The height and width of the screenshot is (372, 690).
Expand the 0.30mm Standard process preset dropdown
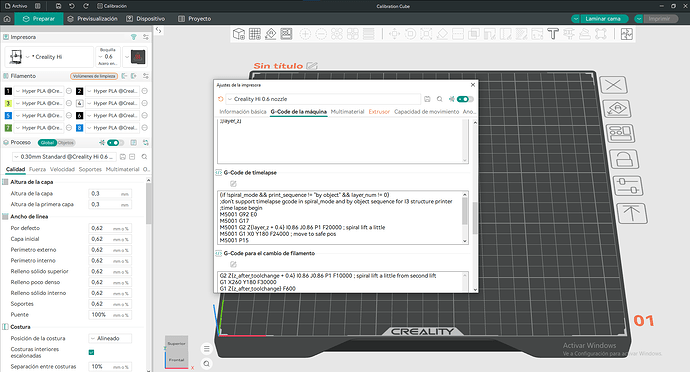(x=65, y=157)
